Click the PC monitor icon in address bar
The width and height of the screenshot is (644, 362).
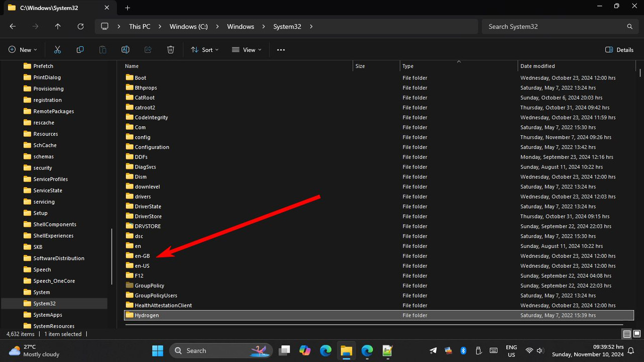coord(105,26)
